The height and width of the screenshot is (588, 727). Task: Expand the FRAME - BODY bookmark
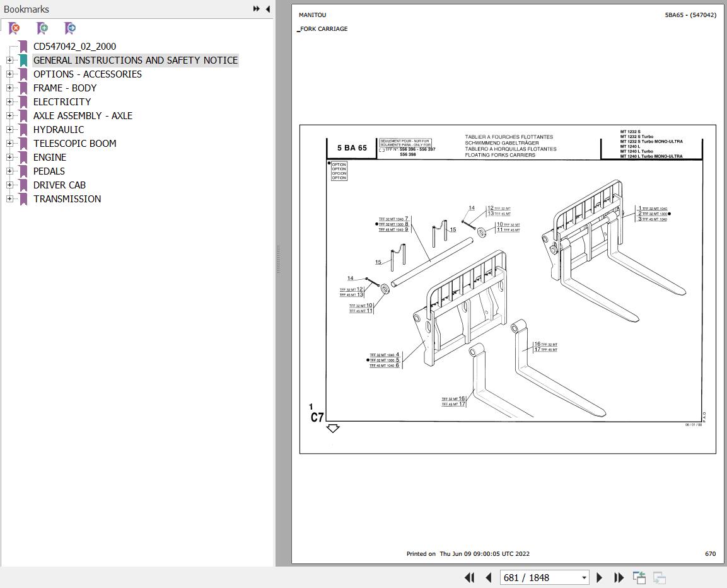[9, 88]
